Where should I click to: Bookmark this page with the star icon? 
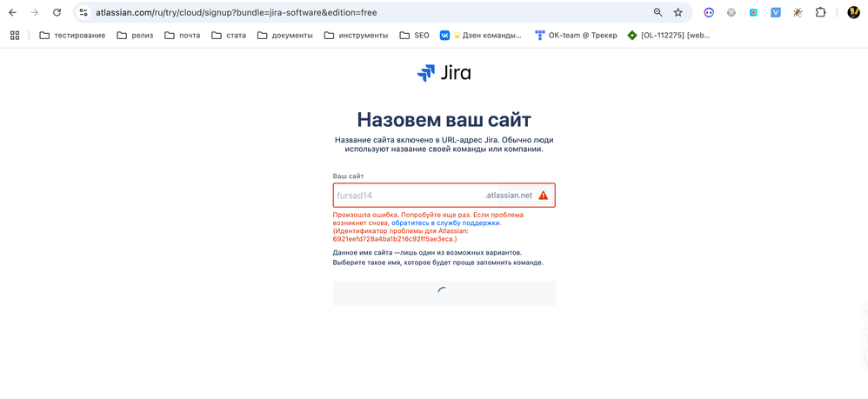[x=678, y=12]
